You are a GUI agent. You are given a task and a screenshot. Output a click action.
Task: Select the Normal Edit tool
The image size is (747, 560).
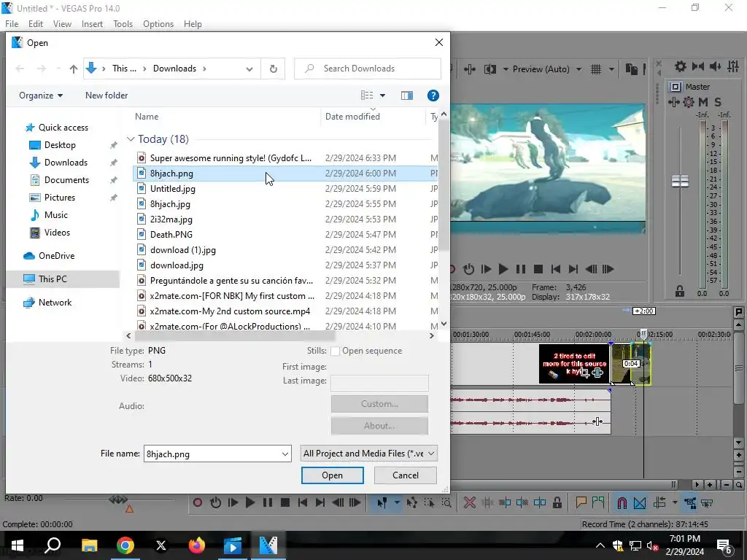coord(382,502)
